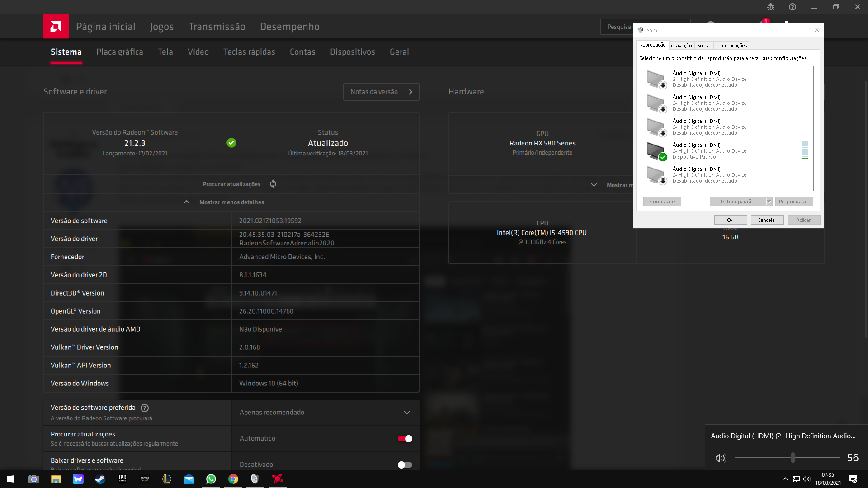Enable the Baixar drivers e software switch
Screen dimensions: 868x488
point(405,465)
